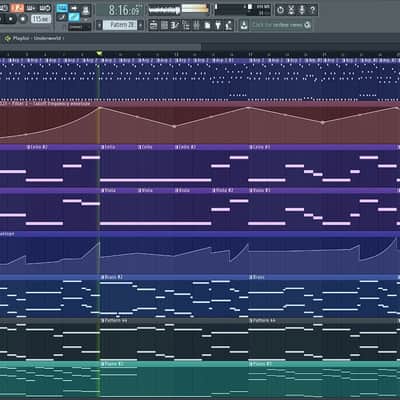Click the document-shaped icon in shortcut toolbar
Viewport: 400px width, 400px height.
tap(207, 25)
